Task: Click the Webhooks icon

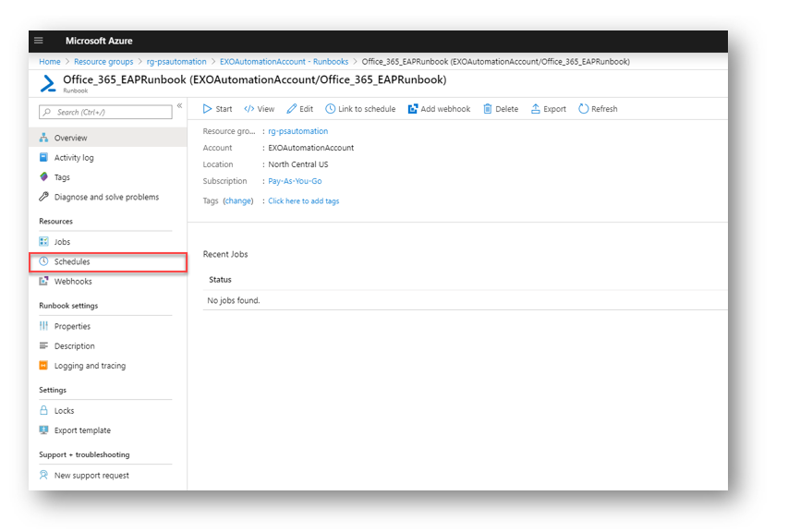Action: [x=43, y=282]
